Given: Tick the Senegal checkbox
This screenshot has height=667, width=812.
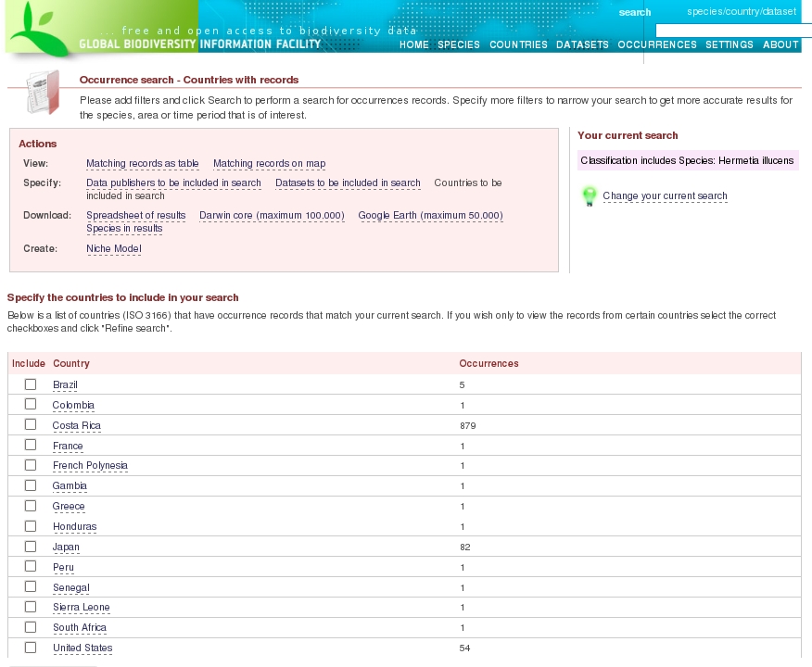Looking at the screenshot, I should click(x=31, y=586).
